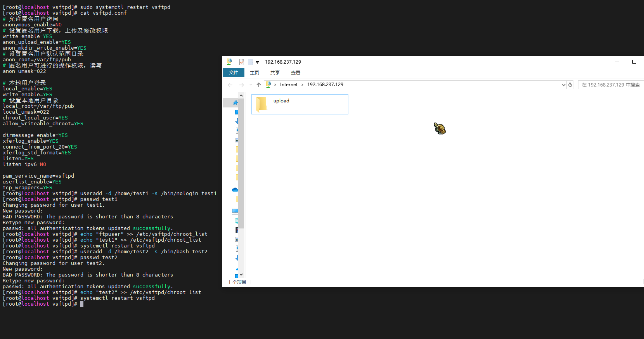Click 'allow_writeable_chroot=YES' line in terminal

(x=43, y=124)
